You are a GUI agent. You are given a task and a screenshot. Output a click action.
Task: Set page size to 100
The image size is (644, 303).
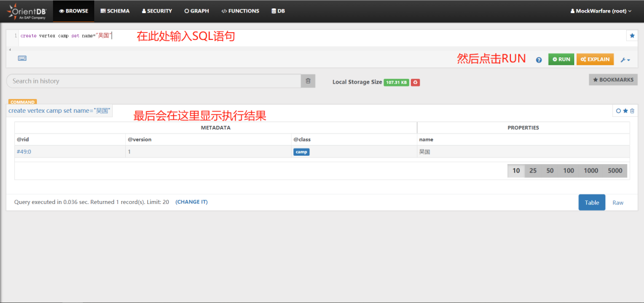(569, 171)
